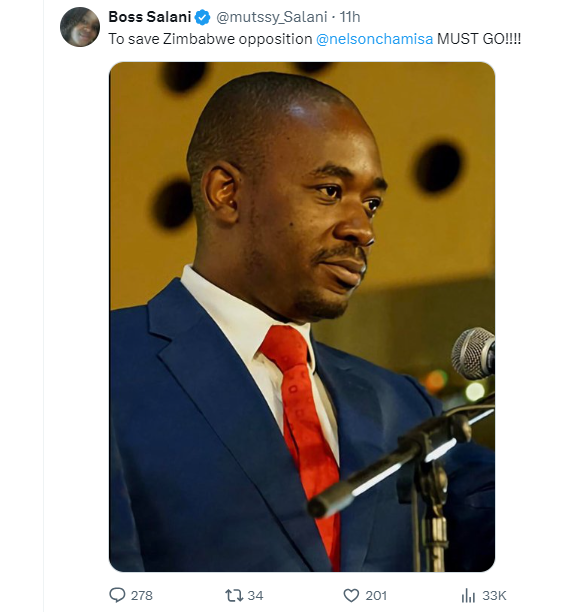The height and width of the screenshot is (612, 562).
Task: Like the tweet with the heart icon
Action: click(x=351, y=596)
